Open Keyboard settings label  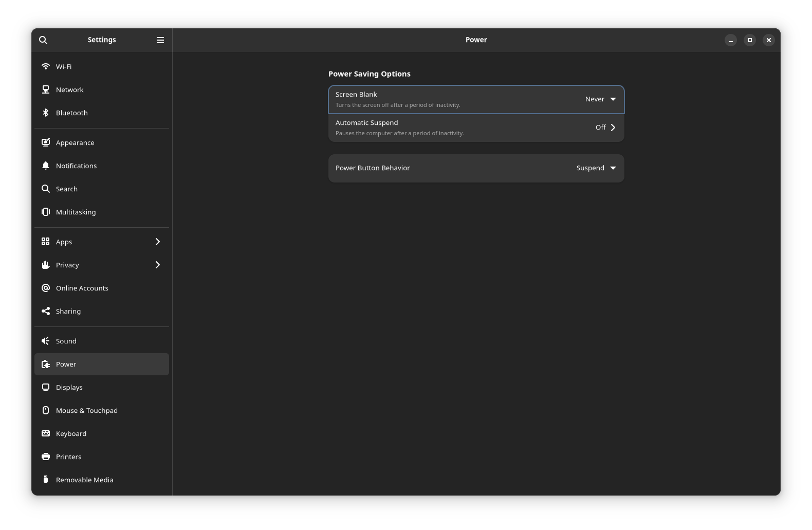pyautogui.click(x=71, y=433)
